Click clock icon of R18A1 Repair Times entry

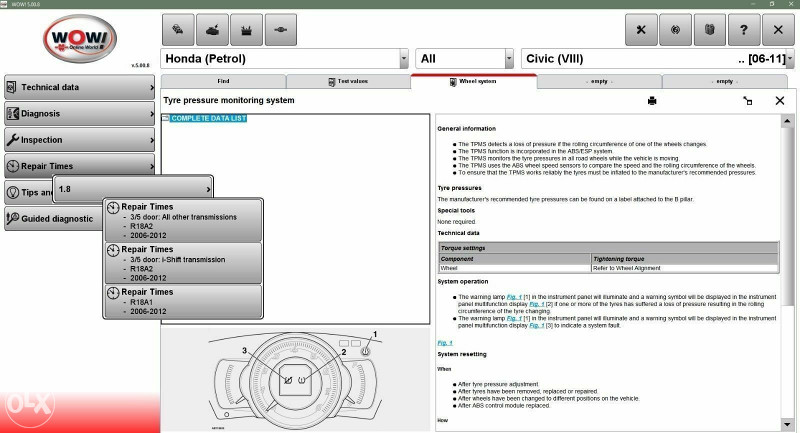[113, 293]
